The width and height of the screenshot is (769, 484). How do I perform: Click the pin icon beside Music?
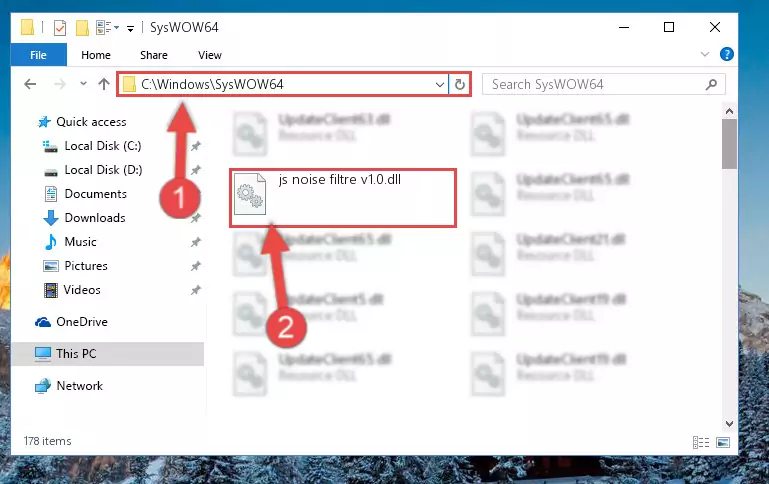point(196,242)
